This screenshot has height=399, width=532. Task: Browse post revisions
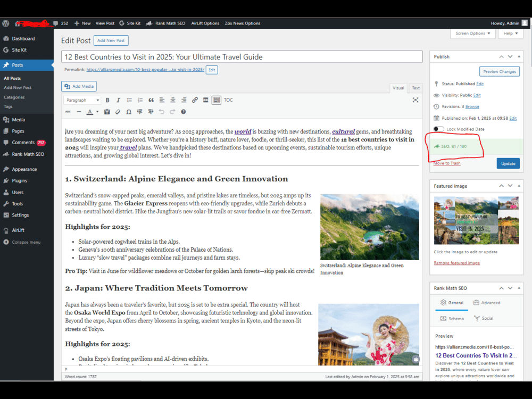(472, 106)
